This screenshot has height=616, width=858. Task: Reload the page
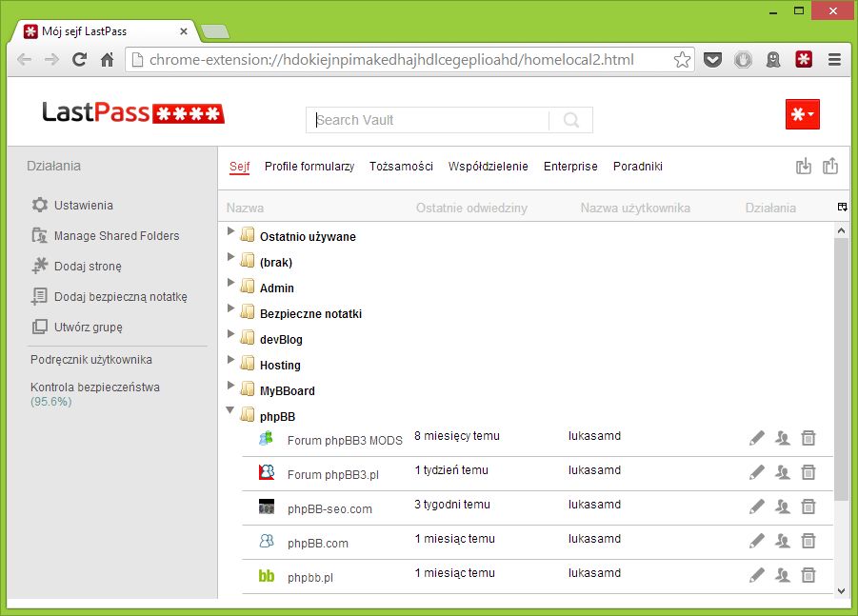[79, 59]
